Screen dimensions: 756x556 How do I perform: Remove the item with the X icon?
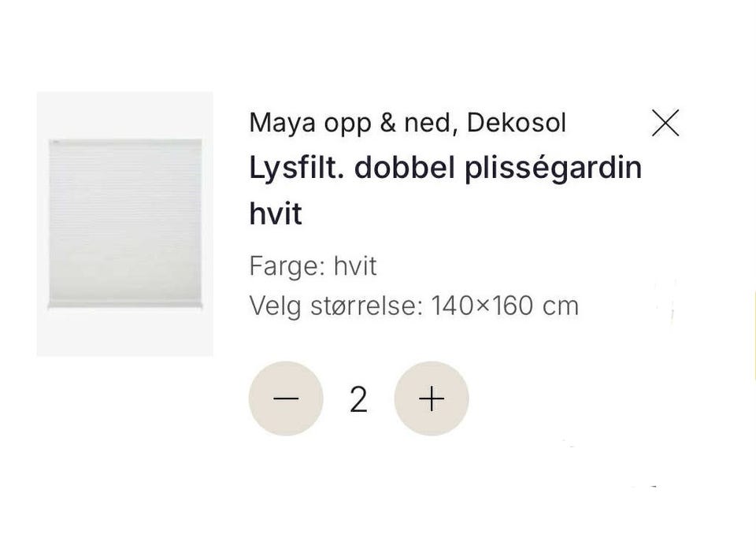[x=665, y=123]
